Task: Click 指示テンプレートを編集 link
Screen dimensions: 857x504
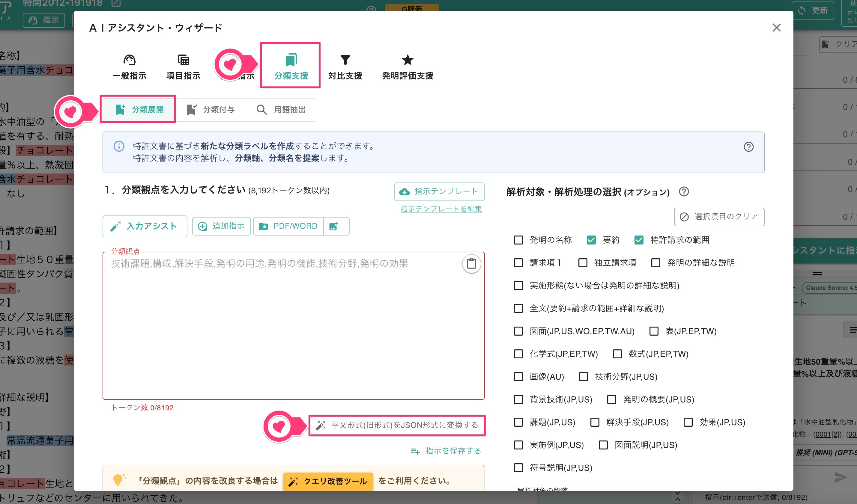Action: tap(441, 209)
